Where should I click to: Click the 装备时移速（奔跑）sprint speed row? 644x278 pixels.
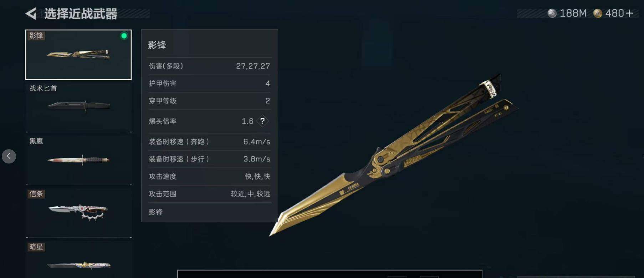[x=209, y=142]
